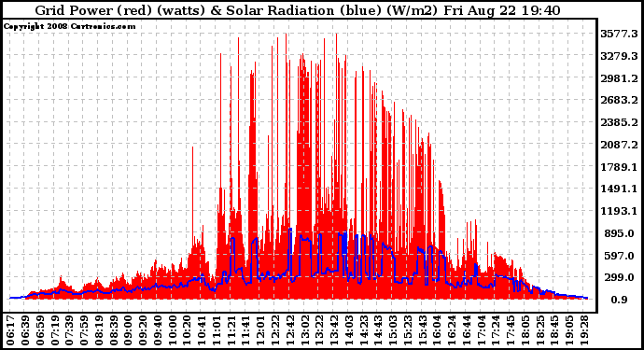Click the x-axis time label 10:20
Image resolution: width=644 pixels, height=350 pixels.
coord(188,330)
